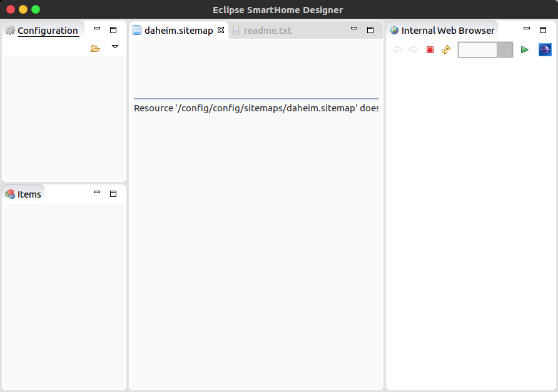Screen dimensions: 558x392
Task: Click the blue browser globe icon
Action: pyautogui.click(x=545, y=50)
